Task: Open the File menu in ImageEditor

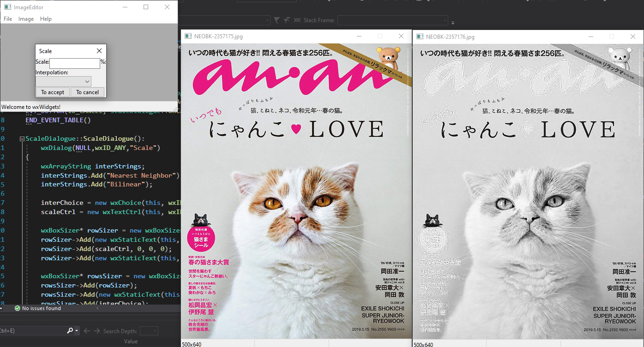Action: tap(8, 19)
